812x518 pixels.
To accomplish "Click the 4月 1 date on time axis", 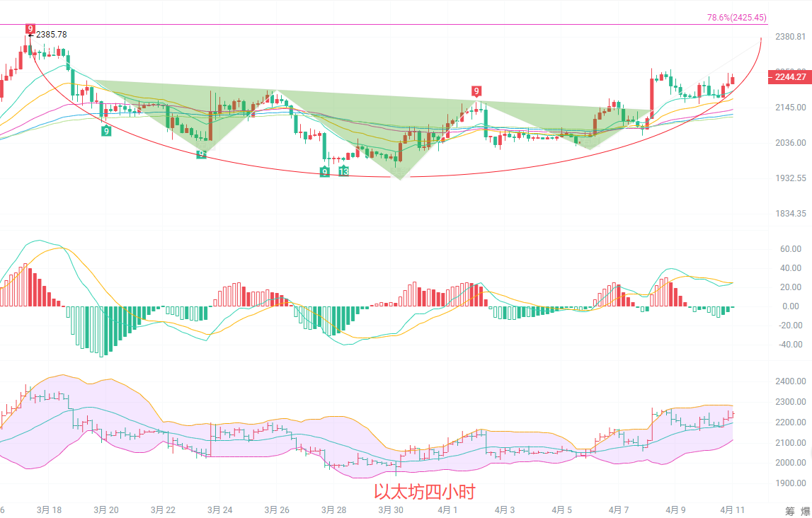I will pos(447,510).
